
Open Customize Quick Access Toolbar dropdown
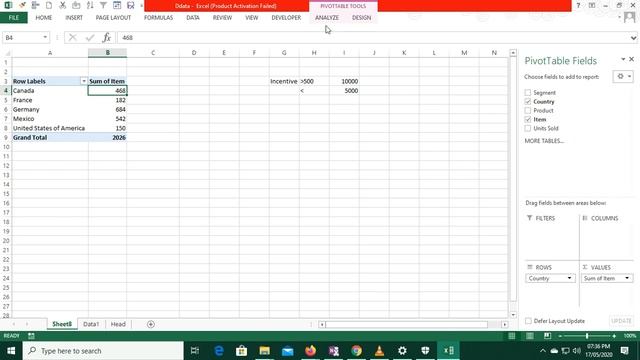point(141,6)
